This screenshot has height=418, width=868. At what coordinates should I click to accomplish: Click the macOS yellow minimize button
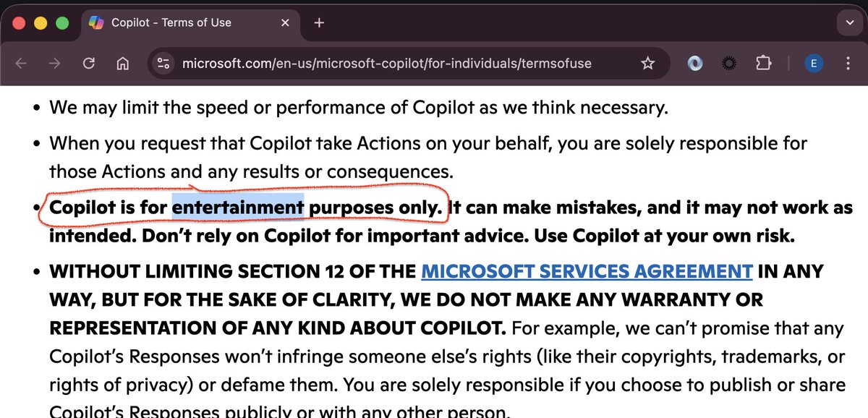coord(41,22)
